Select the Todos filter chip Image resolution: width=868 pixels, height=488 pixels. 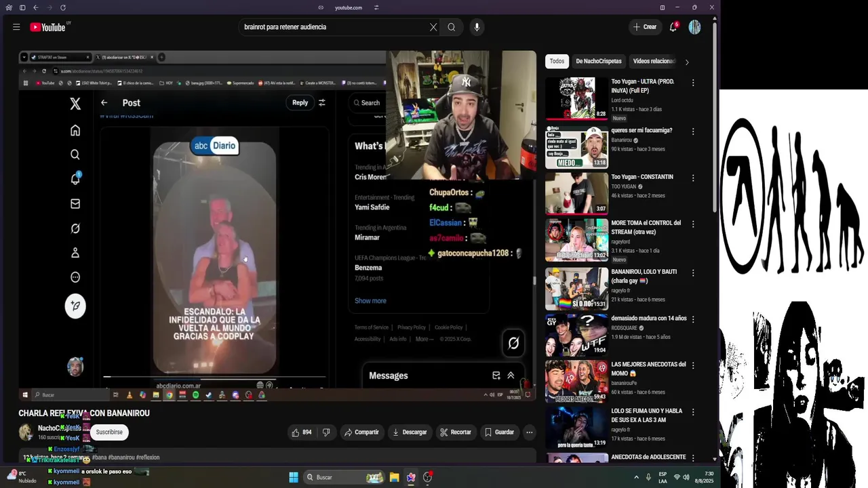[557, 61]
